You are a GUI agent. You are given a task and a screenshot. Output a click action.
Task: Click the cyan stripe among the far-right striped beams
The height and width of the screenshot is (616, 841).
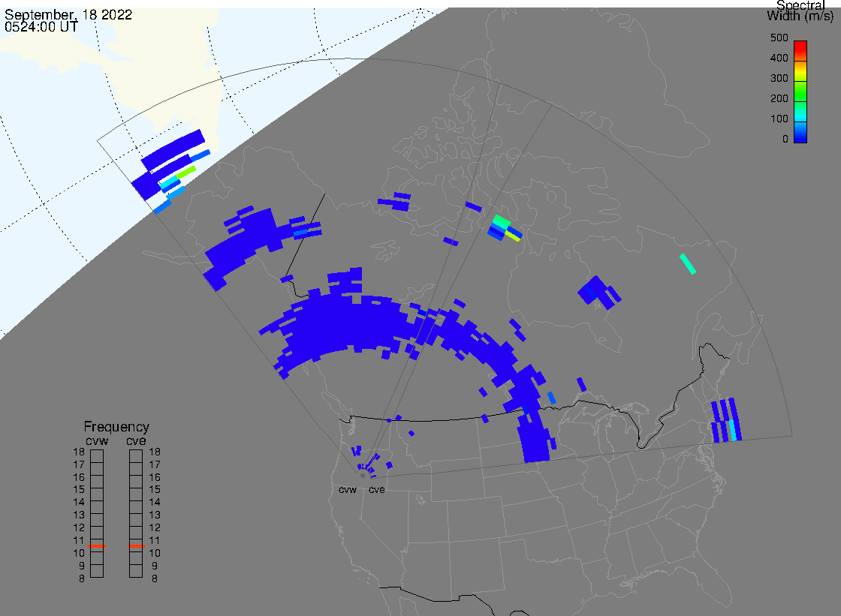tap(733, 431)
